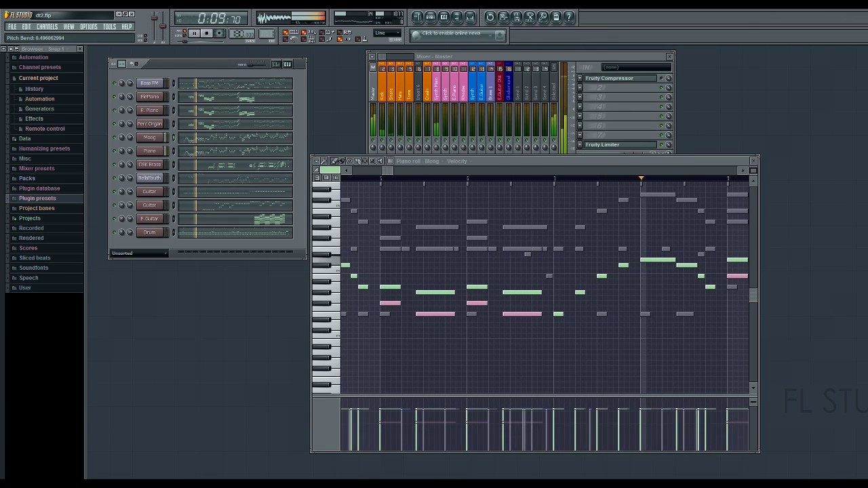The height and width of the screenshot is (488, 868).
Task: Expand the Plugin presets browser folder
Action: pyautogui.click(x=37, y=199)
